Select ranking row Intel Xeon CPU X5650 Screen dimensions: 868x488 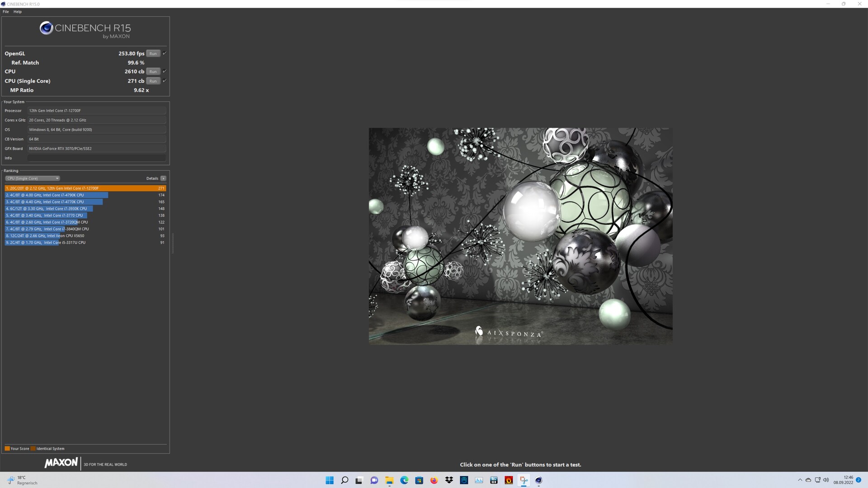(85, 236)
